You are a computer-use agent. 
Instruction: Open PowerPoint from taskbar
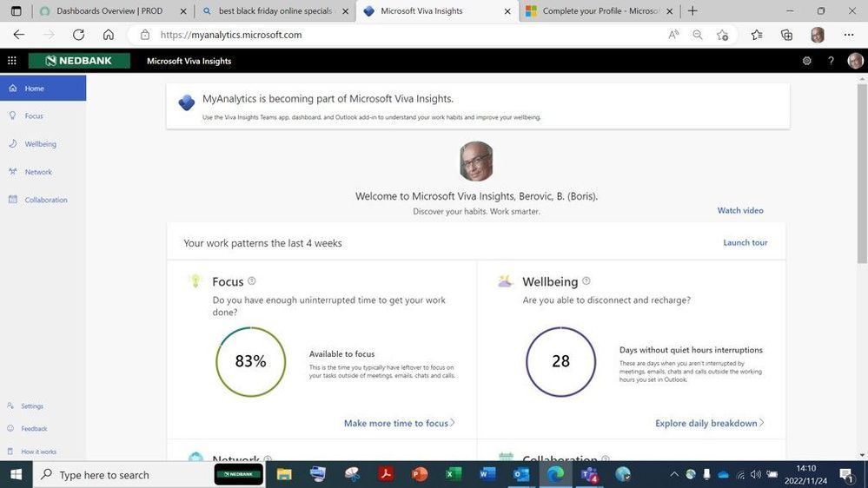point(420,474)
